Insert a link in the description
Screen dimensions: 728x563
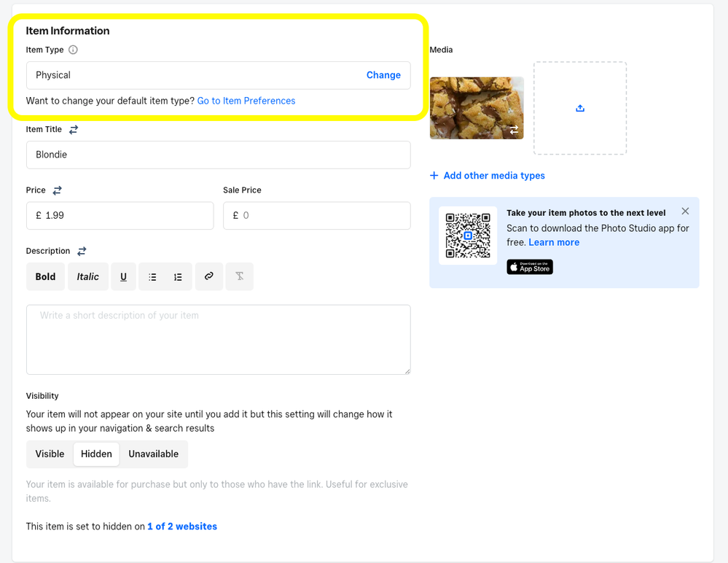[209, 277]
